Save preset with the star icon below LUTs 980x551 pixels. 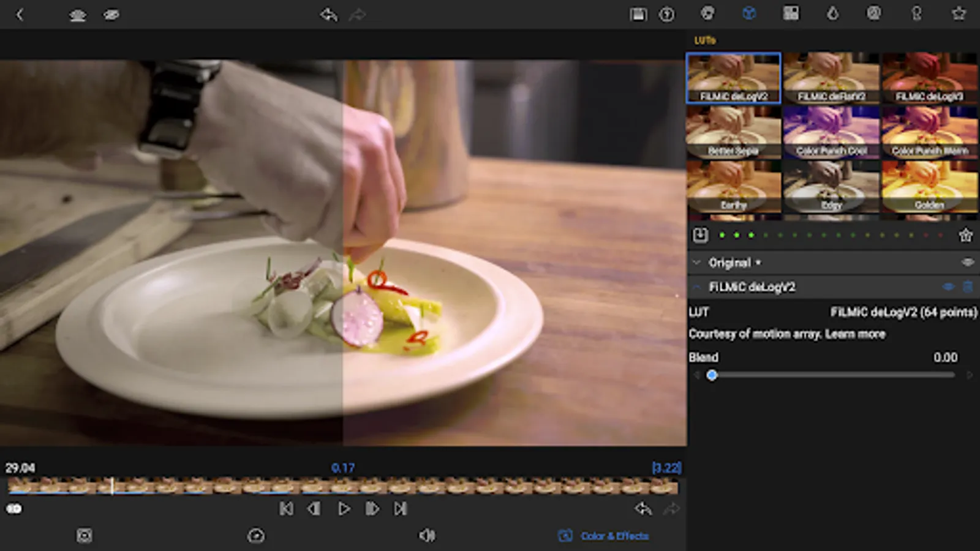click(x=966, y=235)
